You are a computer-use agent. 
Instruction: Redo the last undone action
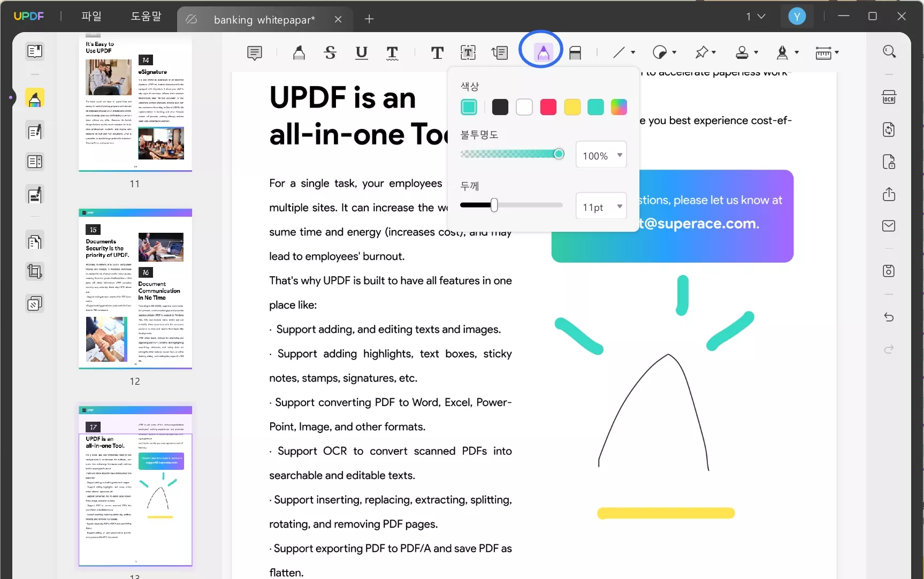tap(889, 349)
